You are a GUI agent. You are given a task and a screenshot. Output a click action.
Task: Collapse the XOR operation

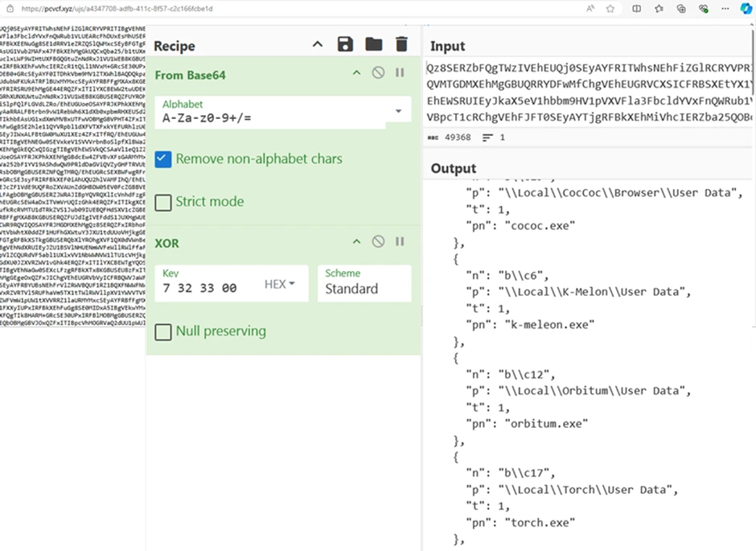point(356,242)
